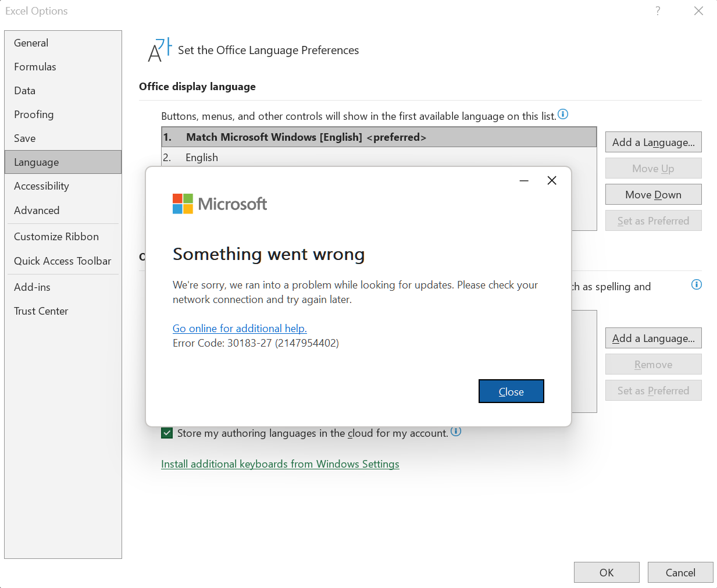Open the Add-ins category

coord(63,287)
